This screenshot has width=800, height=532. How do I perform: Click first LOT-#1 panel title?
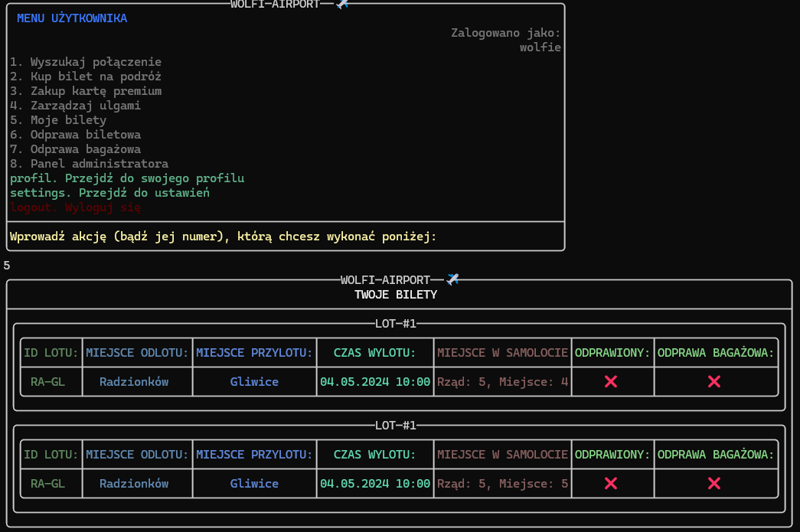(x=396, y=324)
